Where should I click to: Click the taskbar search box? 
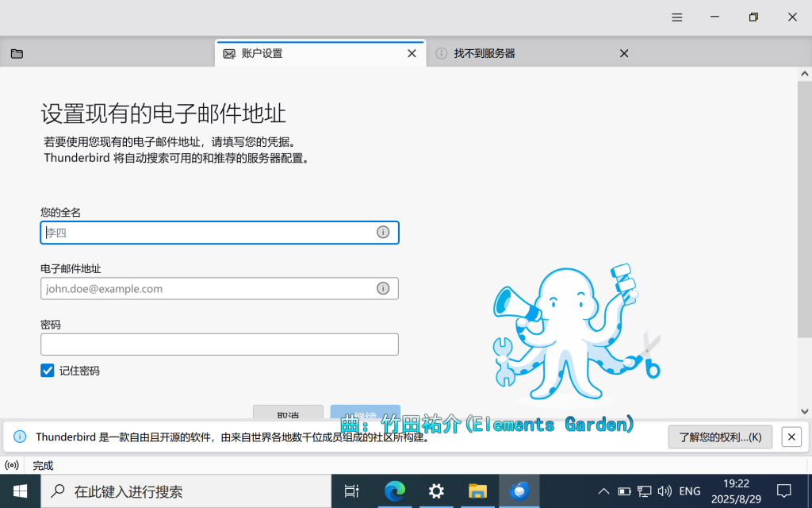pyautogui.click(x=186, y=491)
